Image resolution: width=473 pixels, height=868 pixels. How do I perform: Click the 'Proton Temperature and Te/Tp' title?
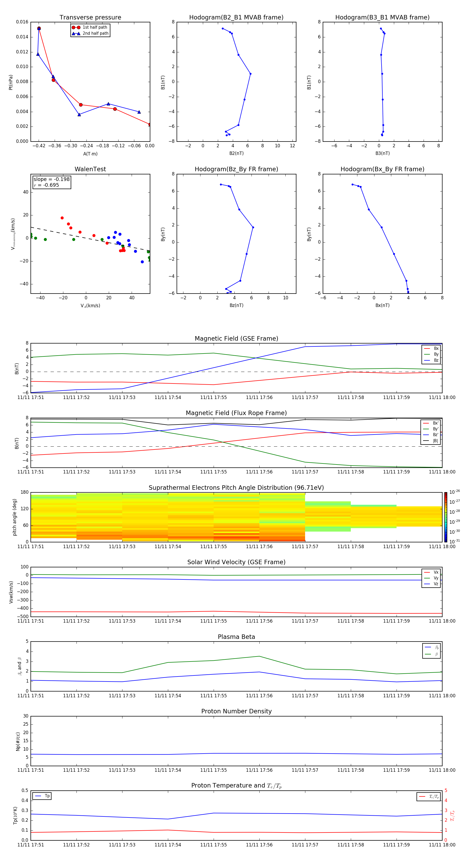tap(236, 786)
